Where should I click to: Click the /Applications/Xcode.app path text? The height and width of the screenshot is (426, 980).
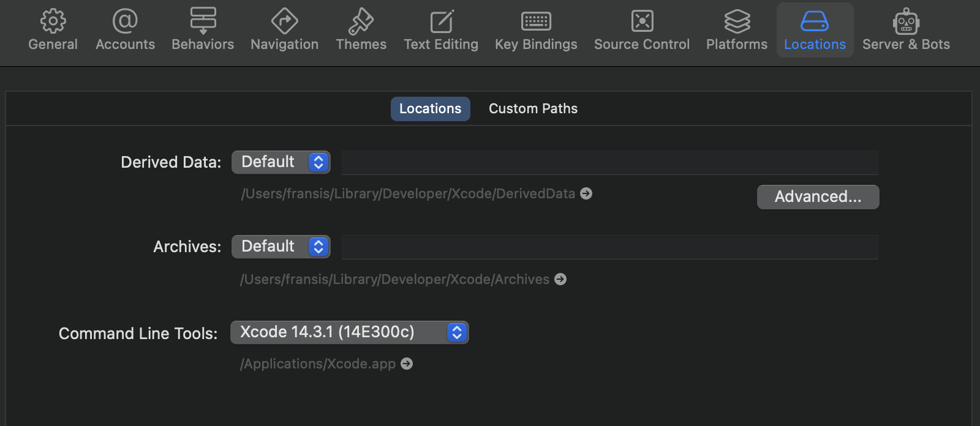(x=318, y=364)
